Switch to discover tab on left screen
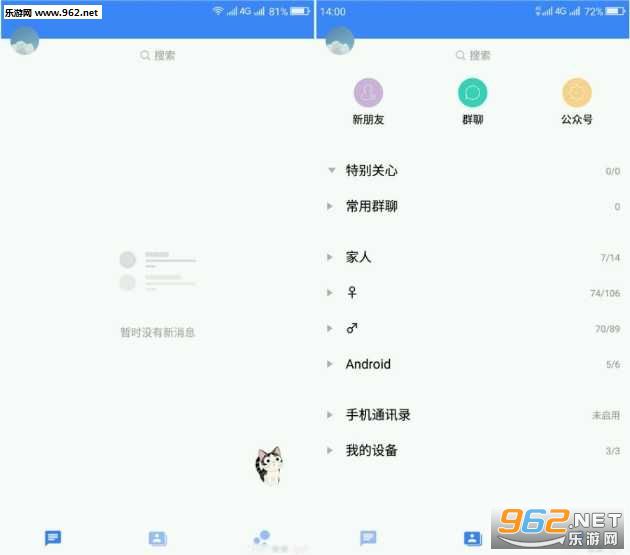 262,538
